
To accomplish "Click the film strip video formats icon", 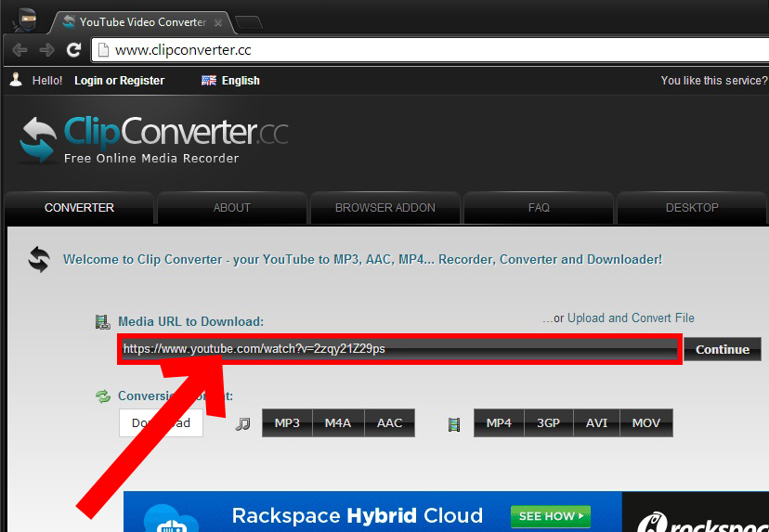I will pos(454,424).
